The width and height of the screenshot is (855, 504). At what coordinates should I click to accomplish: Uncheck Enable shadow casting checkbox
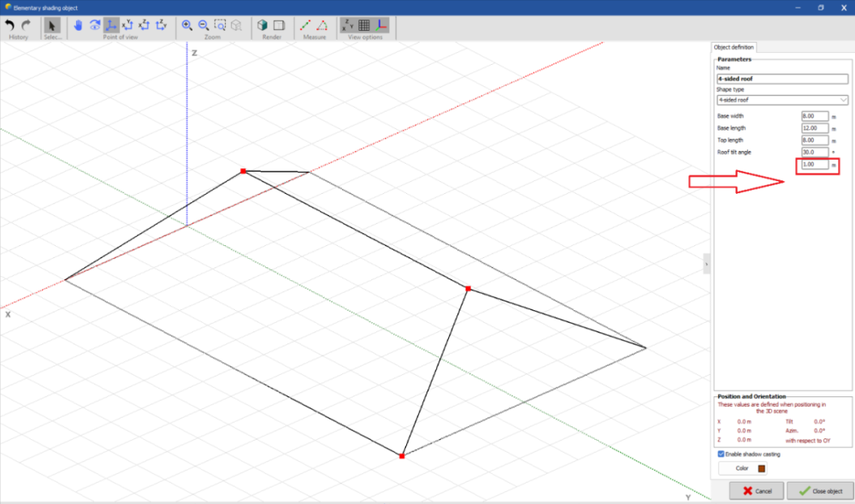click(721, 454)
